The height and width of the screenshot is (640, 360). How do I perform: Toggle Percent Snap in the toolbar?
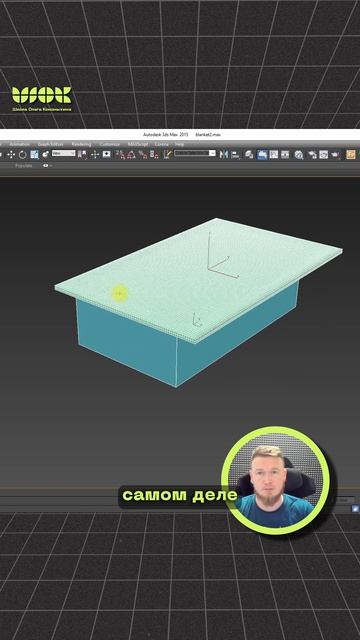click(x=142, y=154)
